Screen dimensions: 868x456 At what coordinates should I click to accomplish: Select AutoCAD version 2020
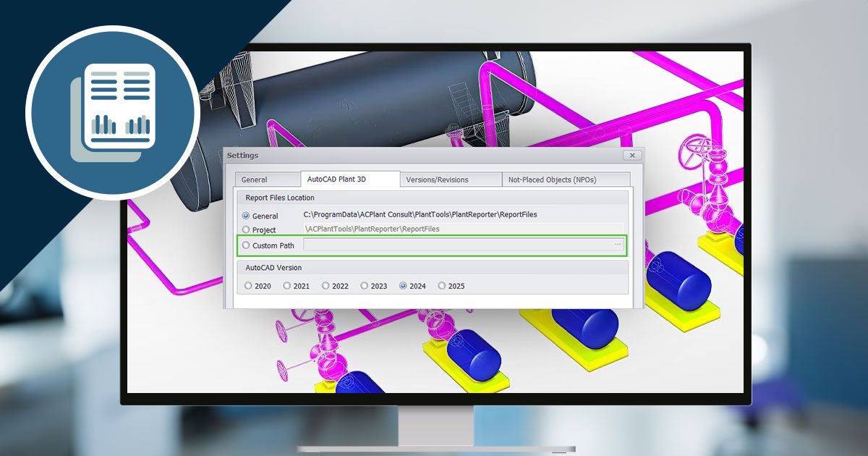tap(249, 286)
